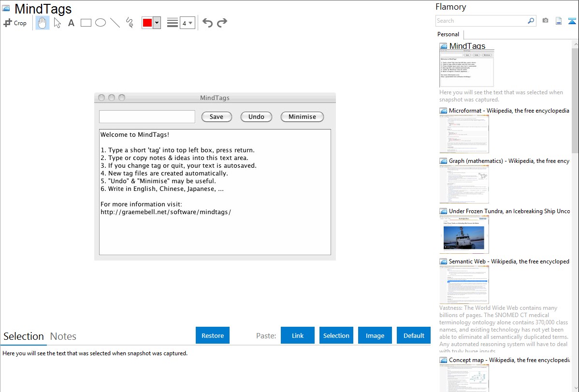
Task: Click the cloud icon beside Concept map entry
Action: coord(444,360)
